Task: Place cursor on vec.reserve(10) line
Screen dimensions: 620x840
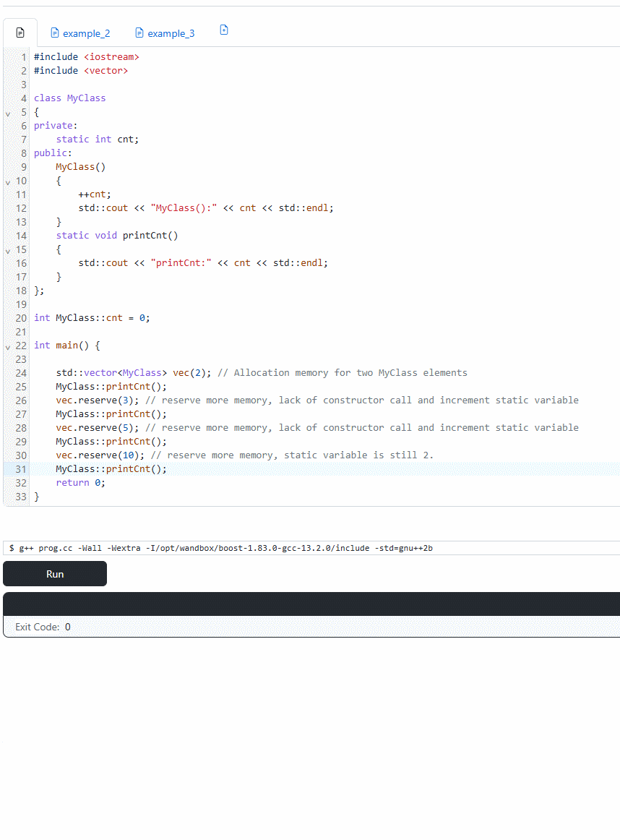Action: [101, 455]
